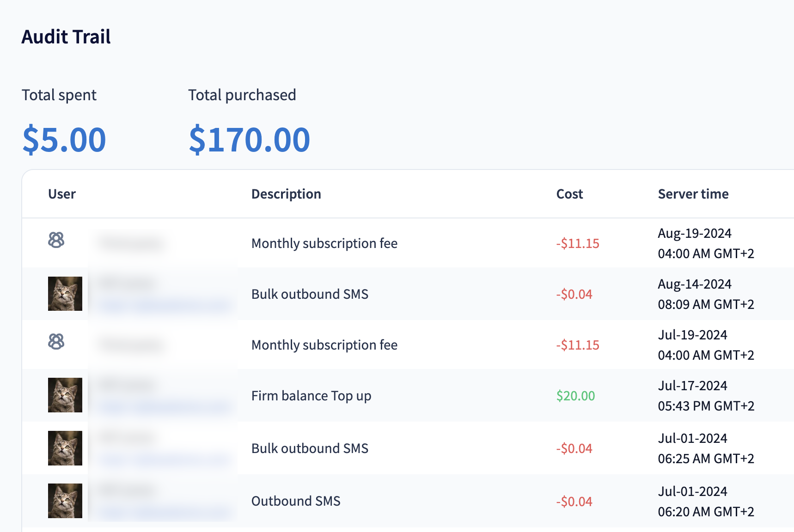Click the cat avatar in the 06:25 AM row

tap(65, 448)
